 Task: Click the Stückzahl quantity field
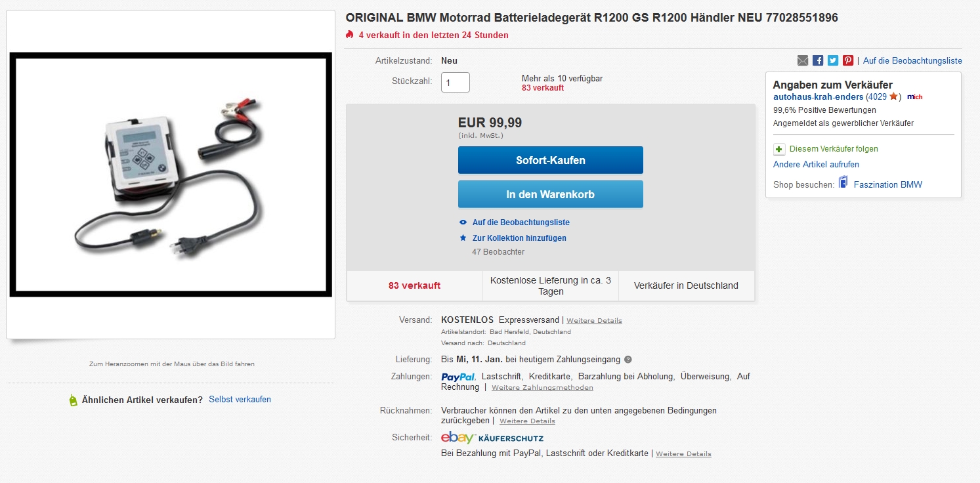pos(455,83)
